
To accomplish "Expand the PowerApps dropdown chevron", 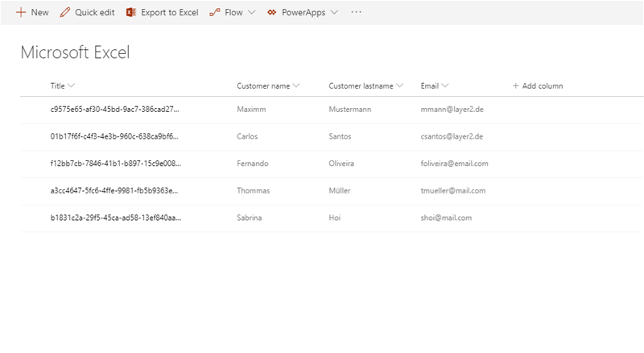I will (334, 13).
